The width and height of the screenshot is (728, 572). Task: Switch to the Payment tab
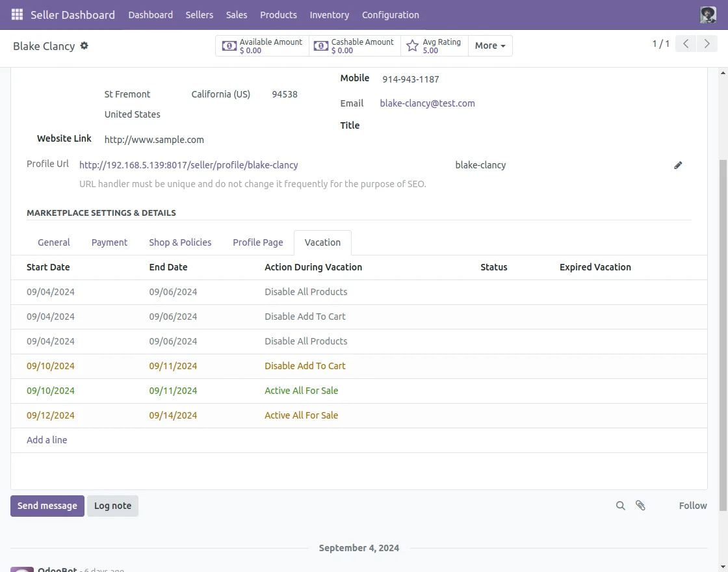point(109,242)
